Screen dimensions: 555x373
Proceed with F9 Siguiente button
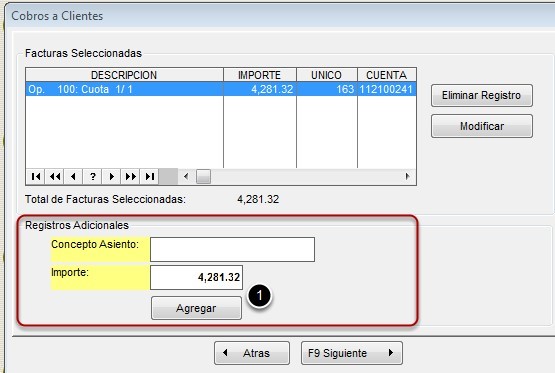pos(352,353)
